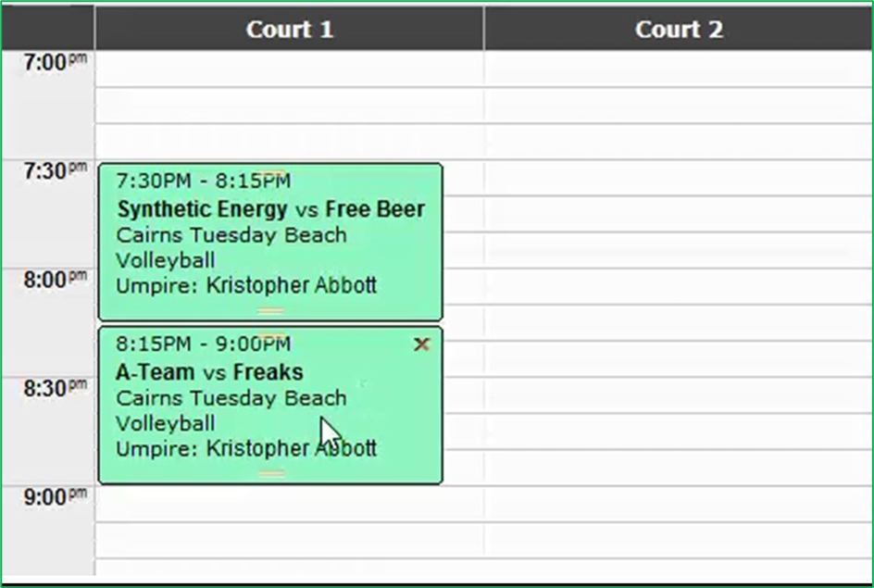Open the Synthetic Energy vs Free Beer match

271,209
